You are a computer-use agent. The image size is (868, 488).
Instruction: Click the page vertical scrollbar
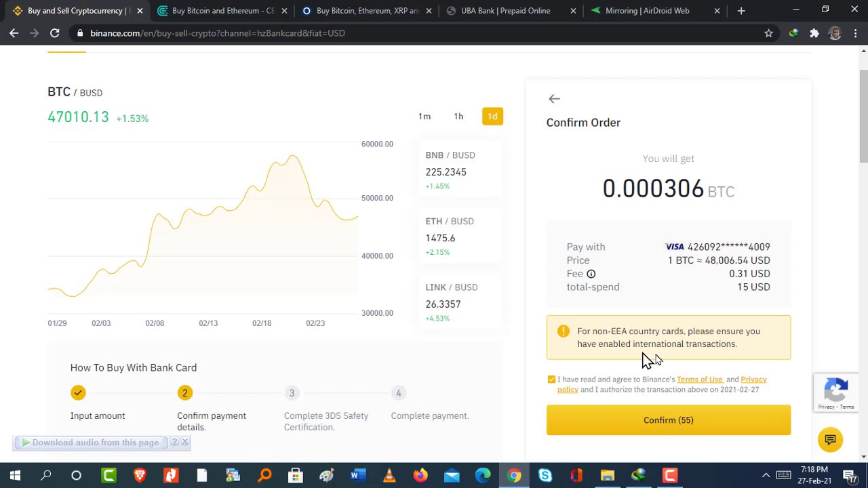click(x=863, y=115)
